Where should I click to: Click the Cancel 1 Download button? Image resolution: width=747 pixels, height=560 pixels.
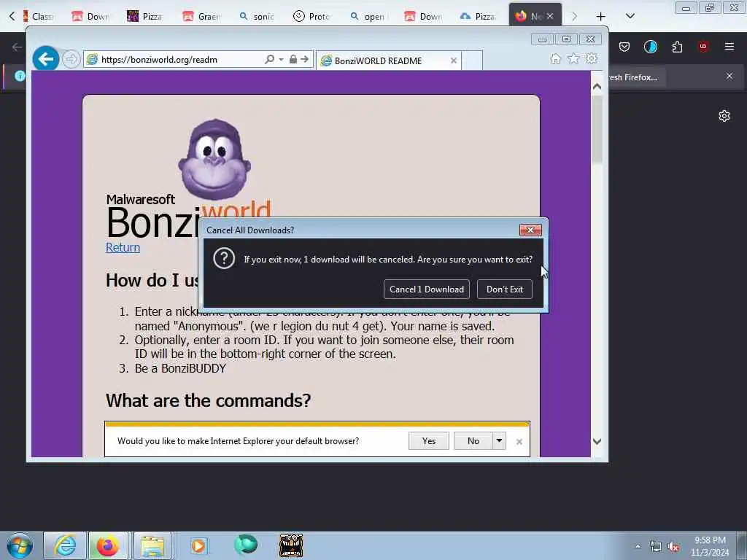[x=426, y=289]
